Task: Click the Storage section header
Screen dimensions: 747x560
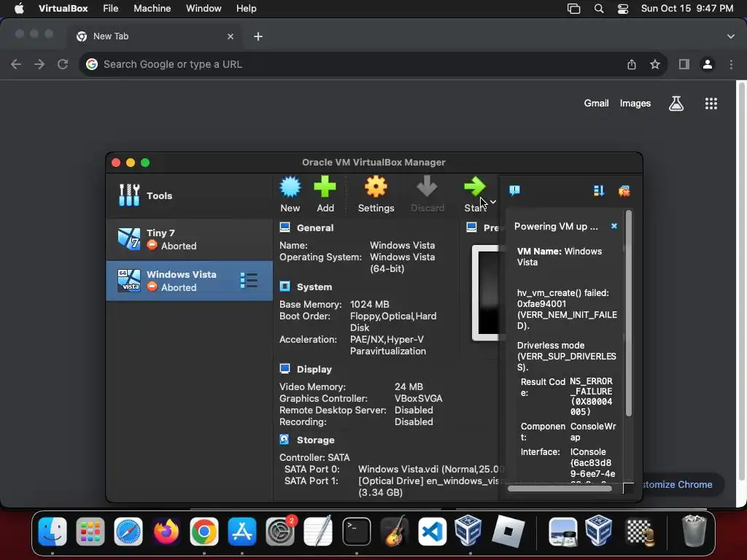Action: (x=315, y=440)
